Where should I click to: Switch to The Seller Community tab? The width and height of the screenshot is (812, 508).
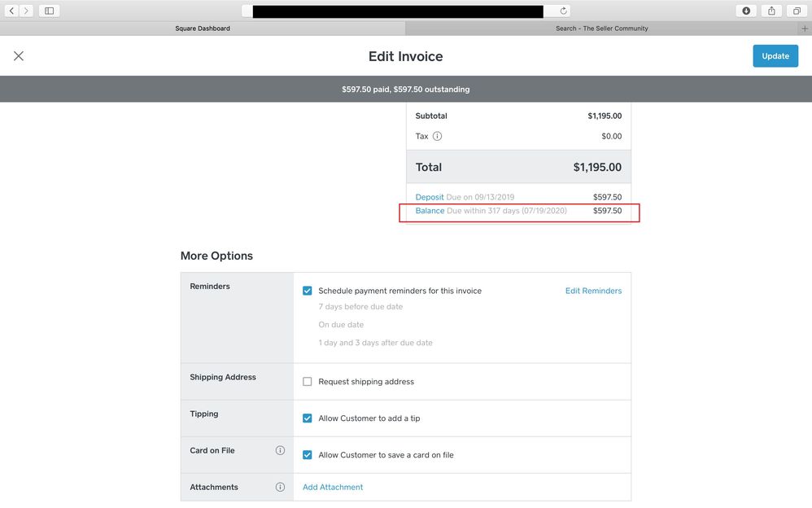pyautogui.click(x=601, y=28)
